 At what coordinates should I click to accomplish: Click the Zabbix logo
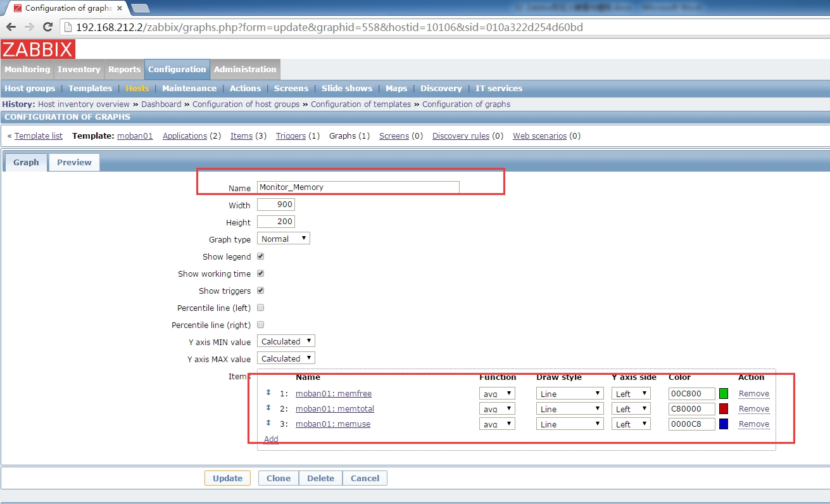pos(38,49)
